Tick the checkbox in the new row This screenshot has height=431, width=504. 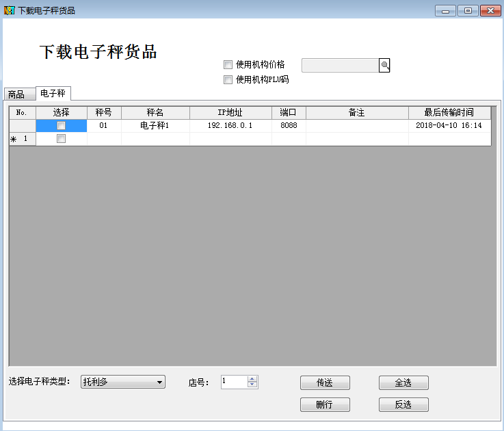(x=61, y=139)
